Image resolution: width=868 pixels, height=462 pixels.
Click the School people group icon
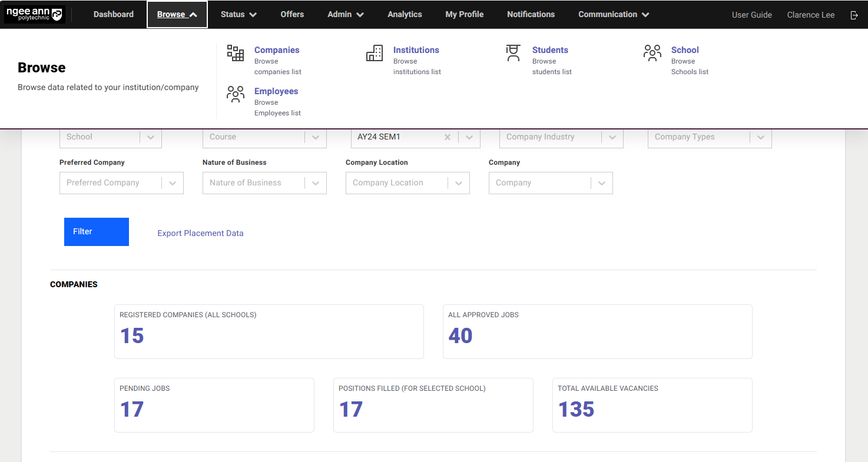(x=652, y=53)
